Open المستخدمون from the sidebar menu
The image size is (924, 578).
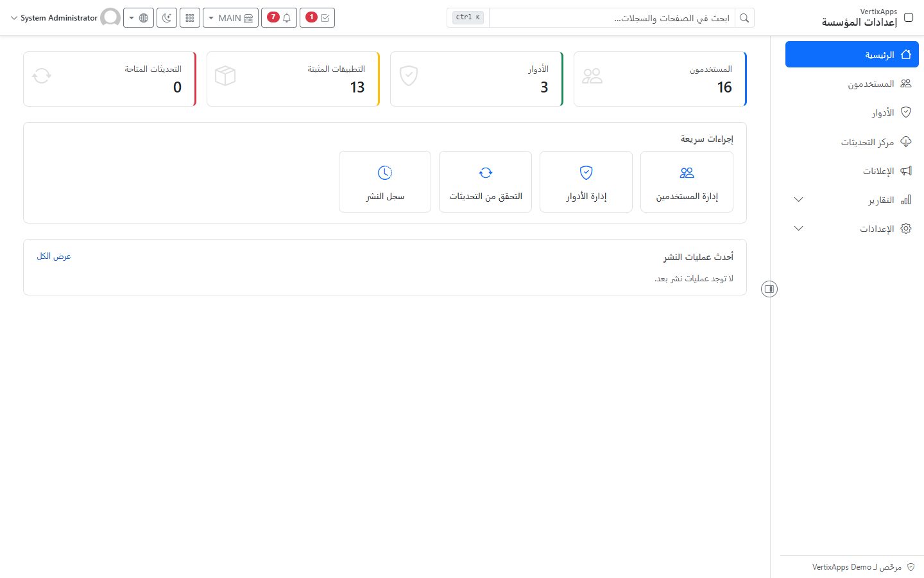click(x=852, y=83)
